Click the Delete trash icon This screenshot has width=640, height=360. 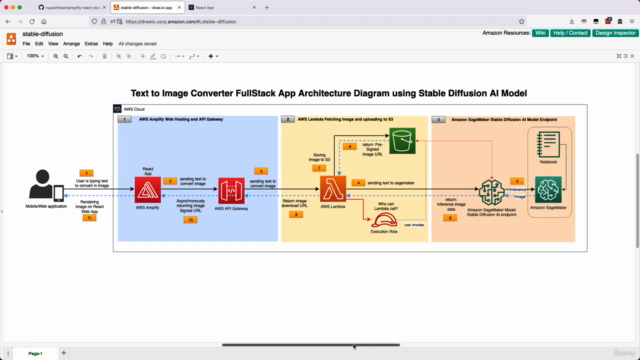pyautogui.click(x=104, y=56)
